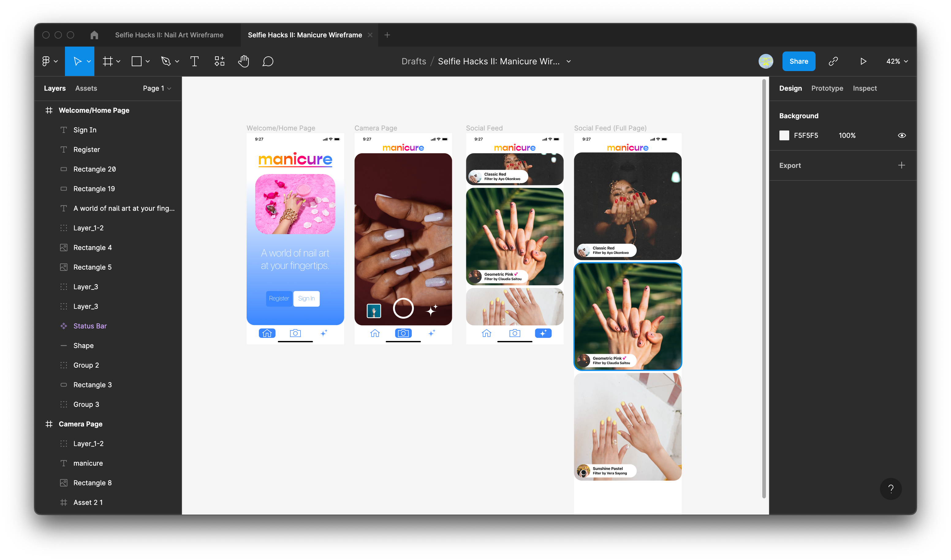Image resolution: width=951 pixels, height=560 pixels.
Task: Select the Hand tool
Action: 243,61
